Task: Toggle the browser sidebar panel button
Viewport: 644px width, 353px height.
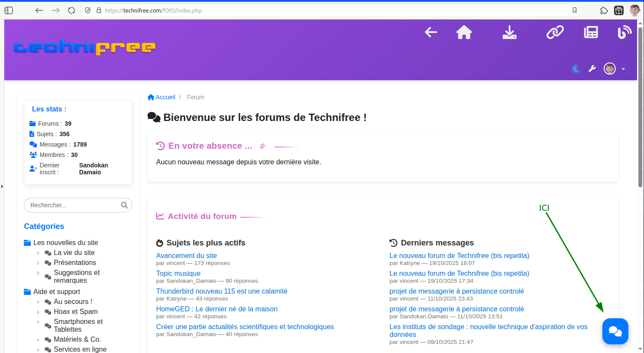Action: (x=9, y=10)
